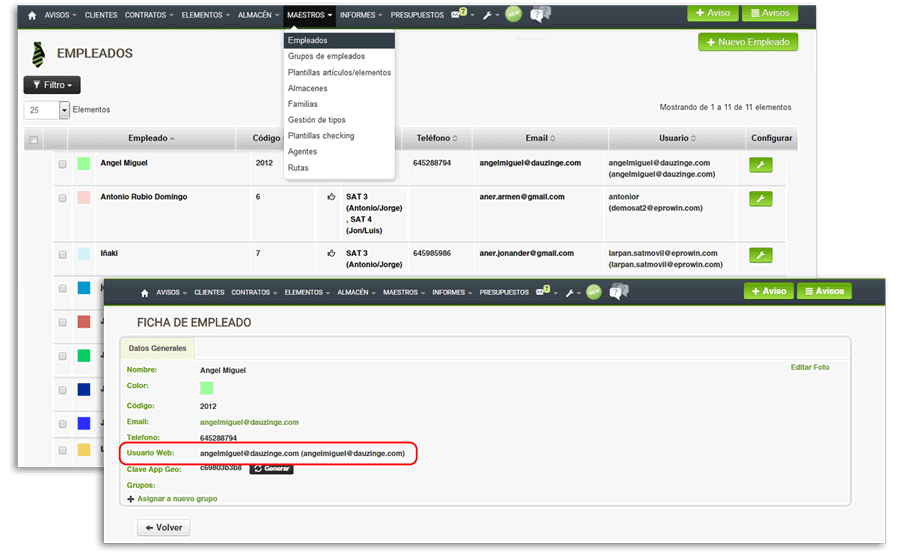
Task: Click the Asignar a nuevo grupo link
Action: [177, 499]
